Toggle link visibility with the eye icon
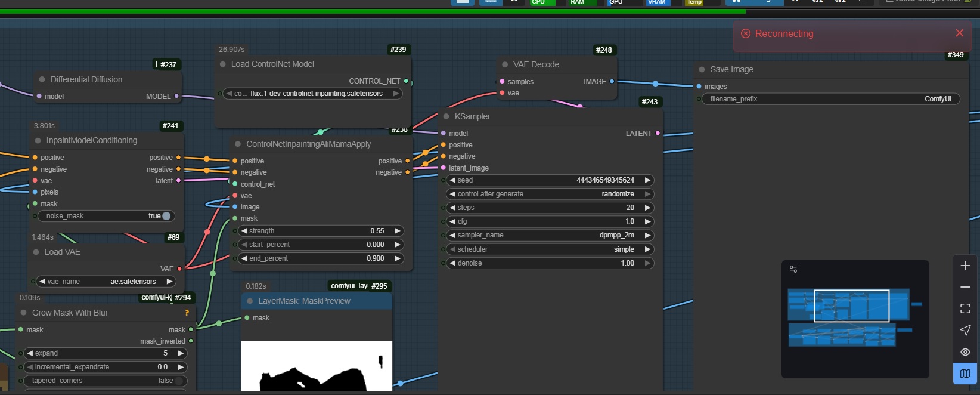The height and width of the screenshot is (395, 980). pos(965,352)
